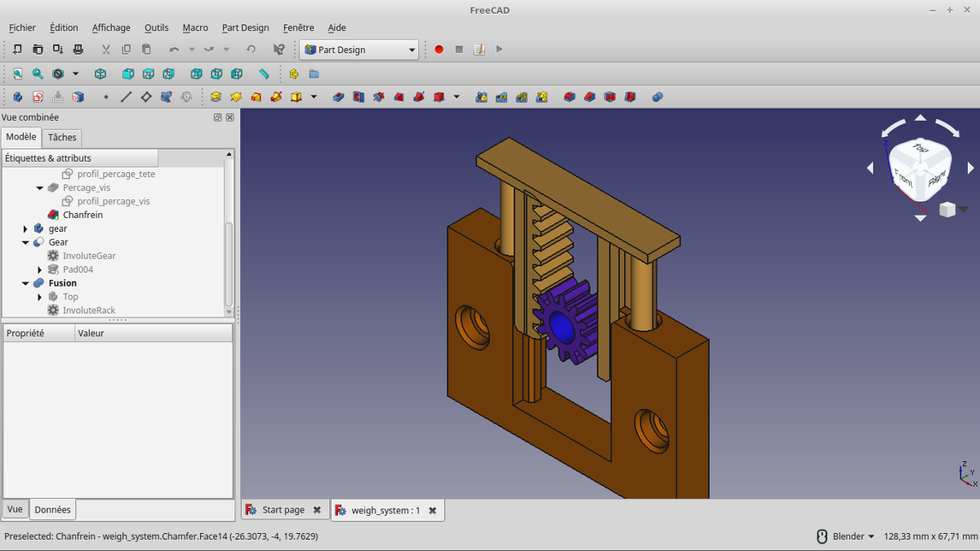
Task: Click the Create new sketch icon
Action: point(38,97)
